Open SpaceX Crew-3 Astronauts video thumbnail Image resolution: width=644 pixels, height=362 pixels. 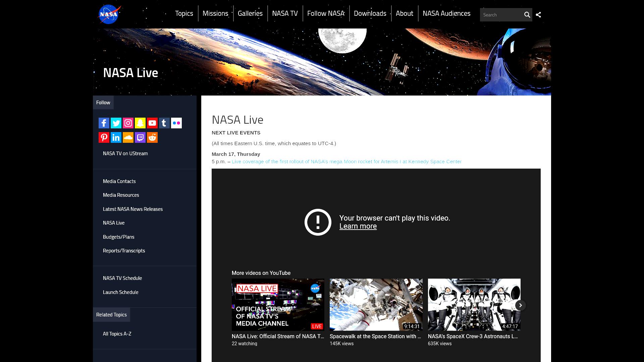click(474, 305)
